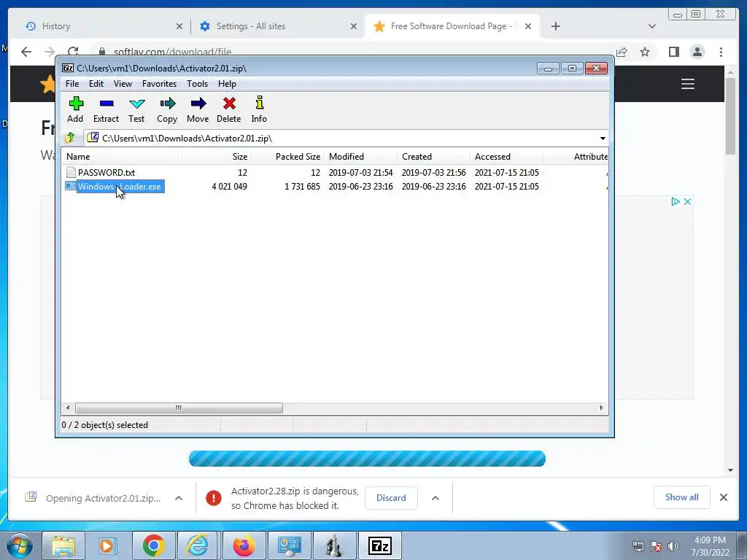Screen dimensions: 747x560
Task: Open Windows Media Player from taskbar
Action: (108, 545)
